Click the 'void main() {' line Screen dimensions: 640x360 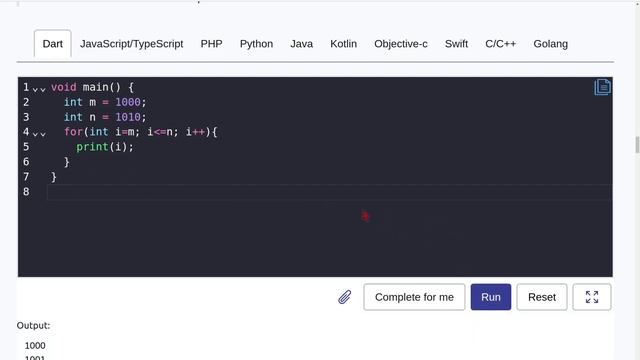coord(92,87)
